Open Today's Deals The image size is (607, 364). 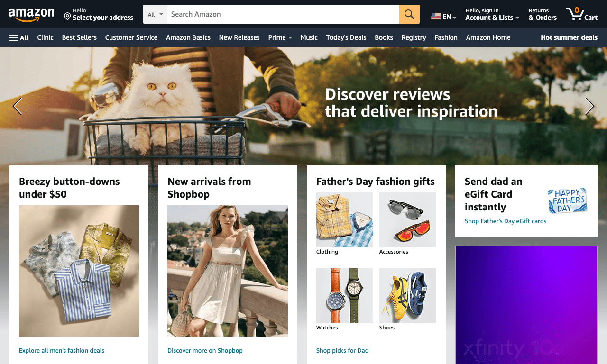click(x=346, y=37)
